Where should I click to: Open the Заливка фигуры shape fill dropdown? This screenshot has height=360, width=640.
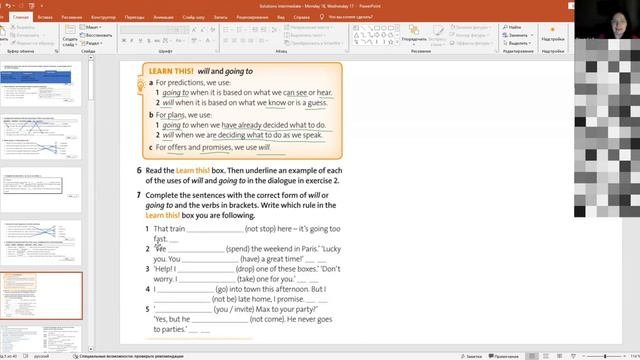(x=470, y=27)
